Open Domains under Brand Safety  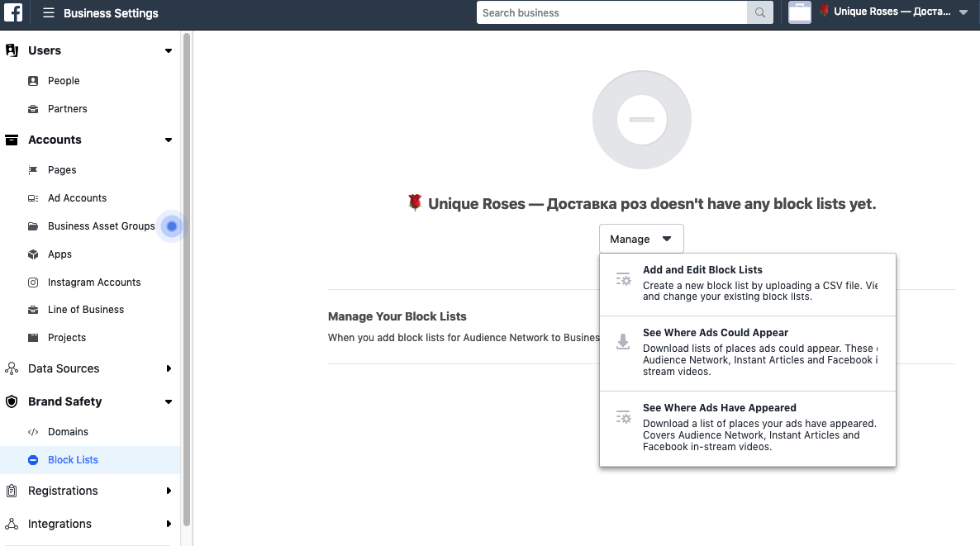tap(68, 432)
